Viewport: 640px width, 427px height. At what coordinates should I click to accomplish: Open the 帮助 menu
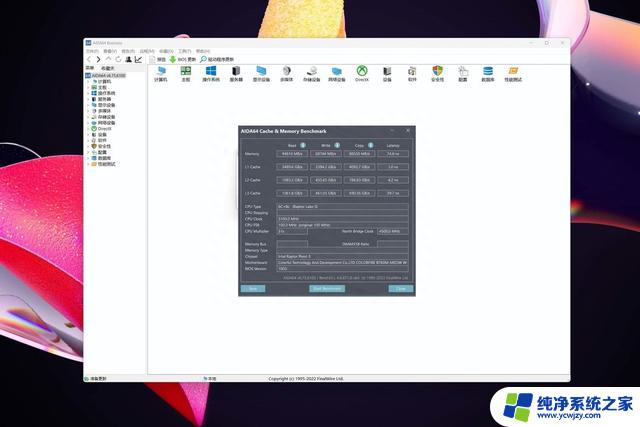[203, 51]
